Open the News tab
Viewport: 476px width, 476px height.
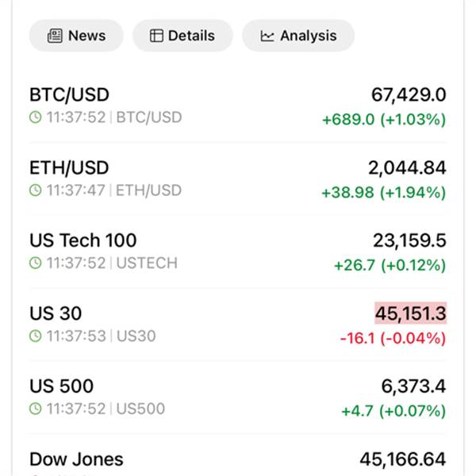pyautogui.click(x=76, y=36)
